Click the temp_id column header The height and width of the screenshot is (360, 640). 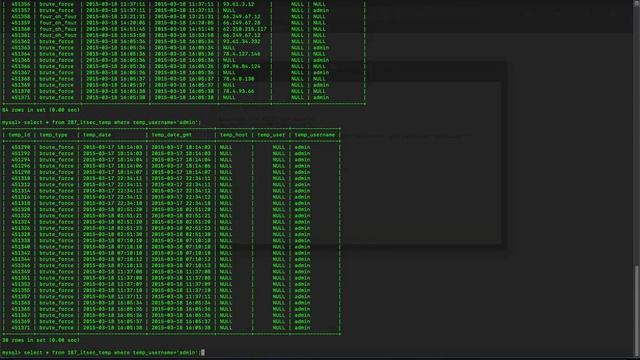19,135
